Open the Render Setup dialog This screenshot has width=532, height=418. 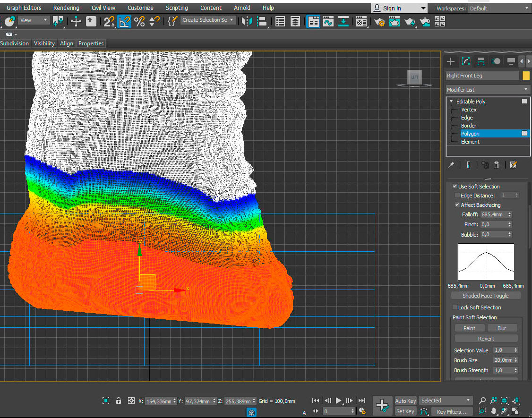click(x=379, y=21)
